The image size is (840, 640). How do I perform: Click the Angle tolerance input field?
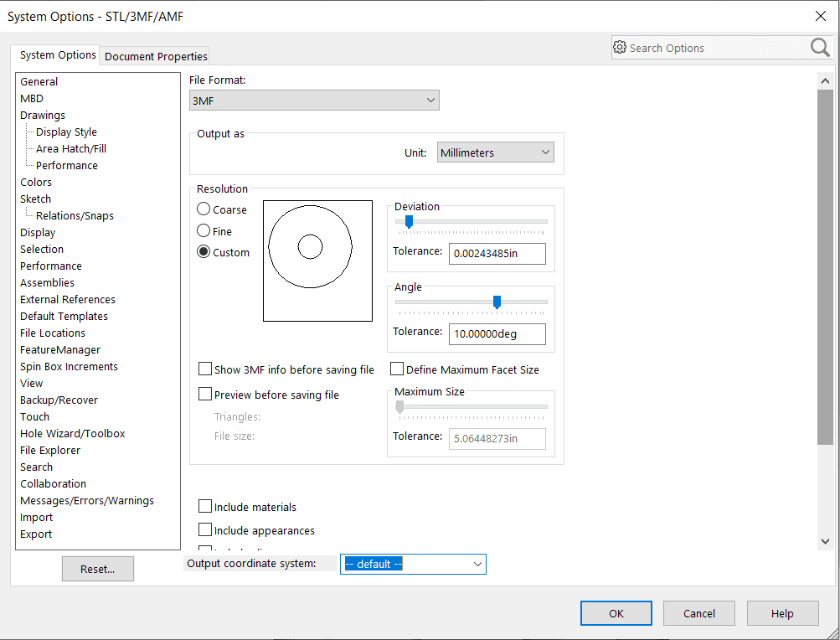[497, 334]
